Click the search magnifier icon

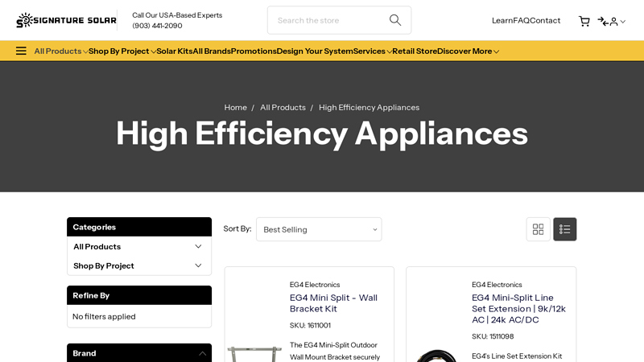395,20
